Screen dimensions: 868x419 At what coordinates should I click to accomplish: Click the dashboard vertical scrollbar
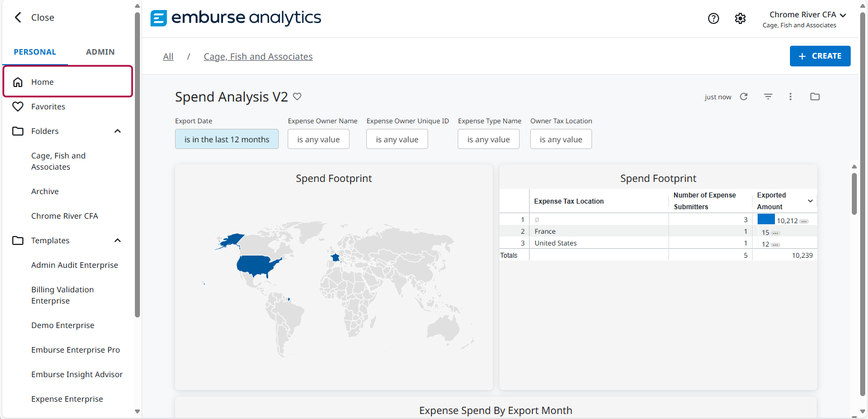click(x=854, y=193)
